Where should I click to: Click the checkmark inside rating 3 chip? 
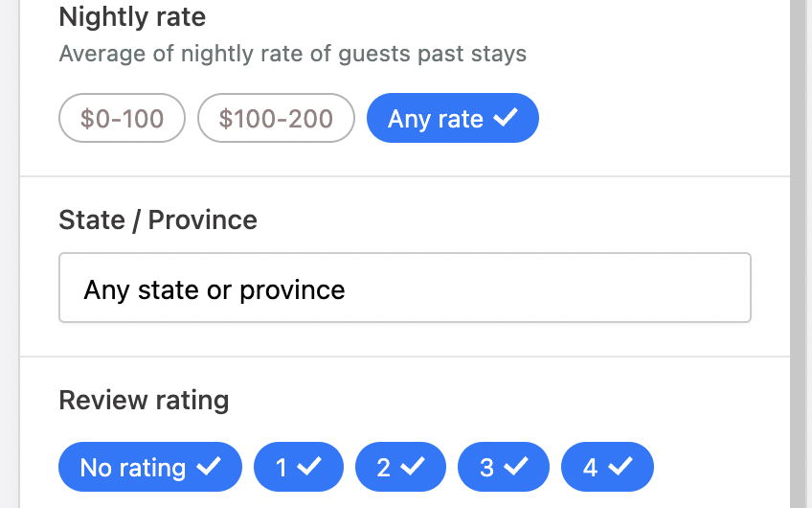point(515,466)
